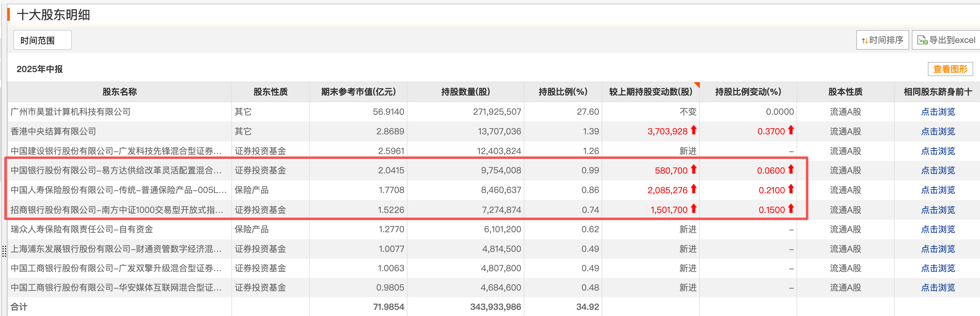Click share count 13,707,036
This screenshot has width=980, height=316.
pos(499,132)
